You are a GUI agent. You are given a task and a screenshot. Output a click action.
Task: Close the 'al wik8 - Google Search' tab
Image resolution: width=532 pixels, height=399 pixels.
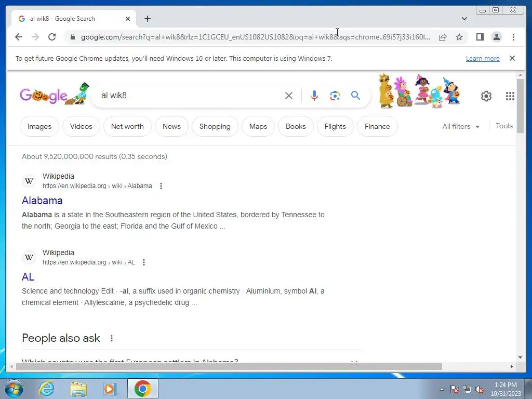click(x=128, y=19)
